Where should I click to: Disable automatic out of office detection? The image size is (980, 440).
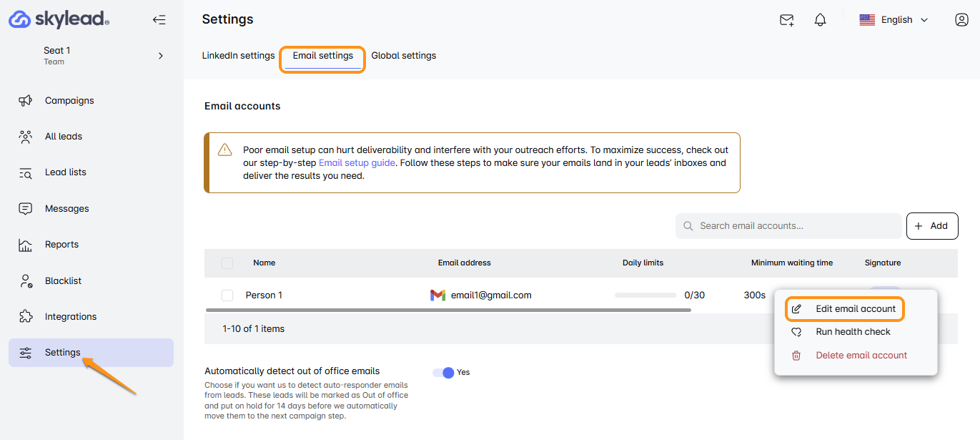(x=444, y=373)
